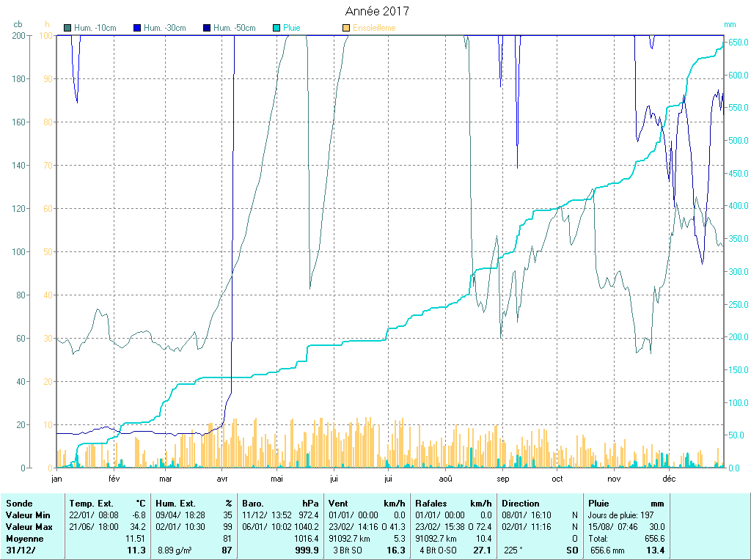751x560 pixels.
Task: Click the Pluie legend color square
Action: tap(276, 29)
